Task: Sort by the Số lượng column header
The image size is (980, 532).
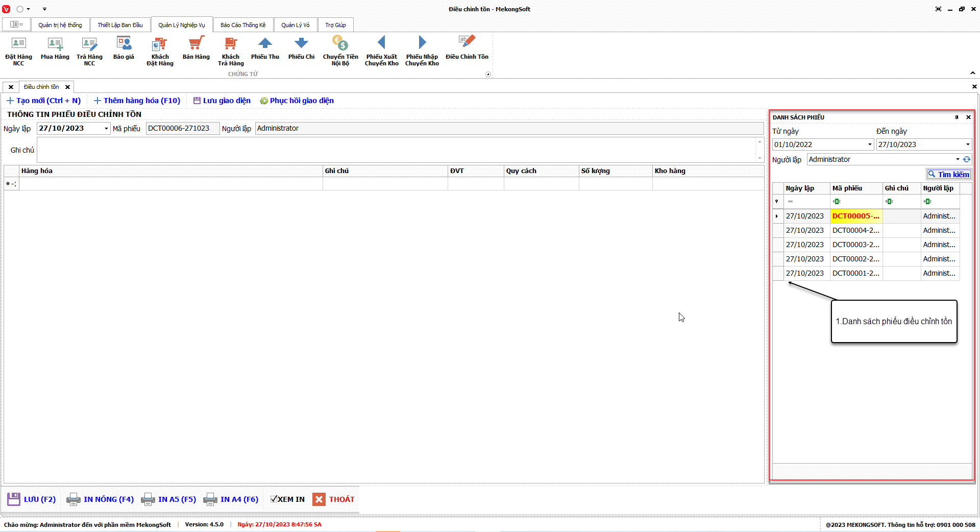Action: pyautogui.click(x=616, y=171)
